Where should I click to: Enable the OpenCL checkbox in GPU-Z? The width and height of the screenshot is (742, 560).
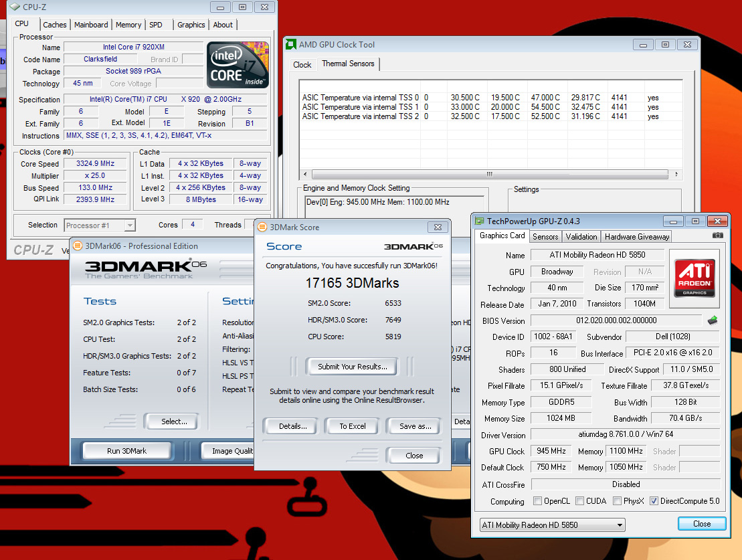[x=537, y=501]
